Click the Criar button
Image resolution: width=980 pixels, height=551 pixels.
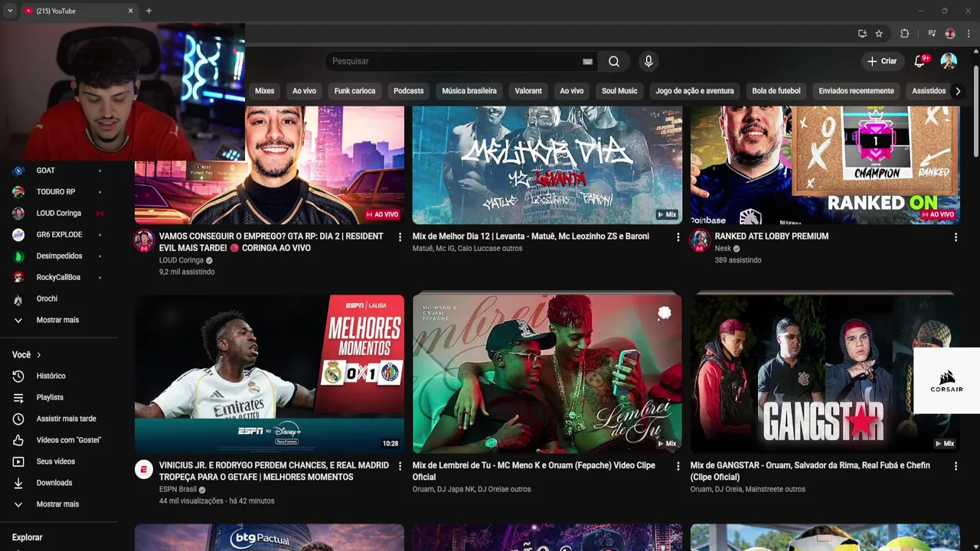881,61
